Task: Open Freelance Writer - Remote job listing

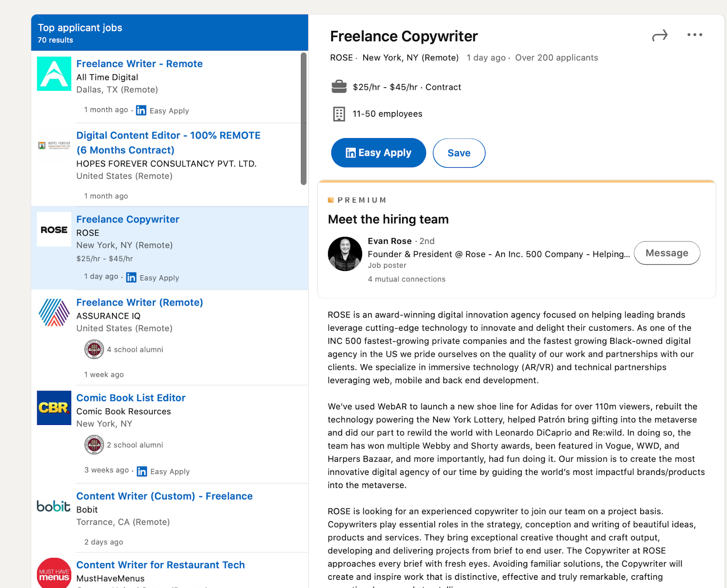Action: (x=139, y=64)
